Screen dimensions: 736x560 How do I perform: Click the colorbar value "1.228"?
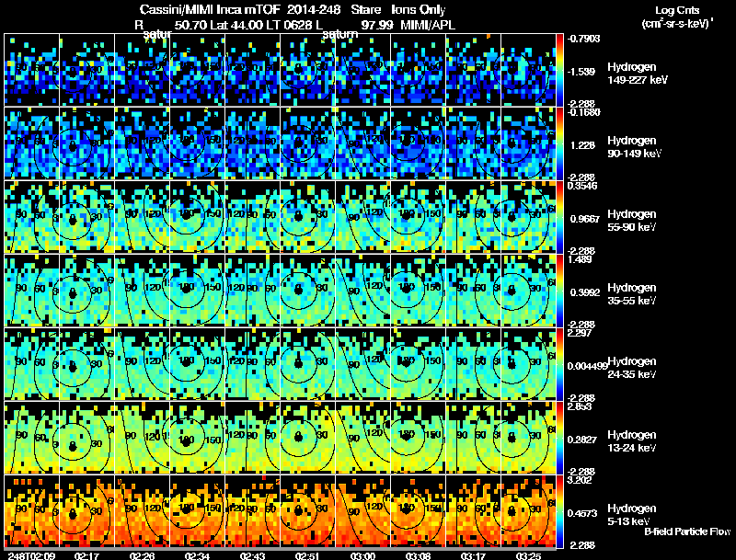click(581, 145)
